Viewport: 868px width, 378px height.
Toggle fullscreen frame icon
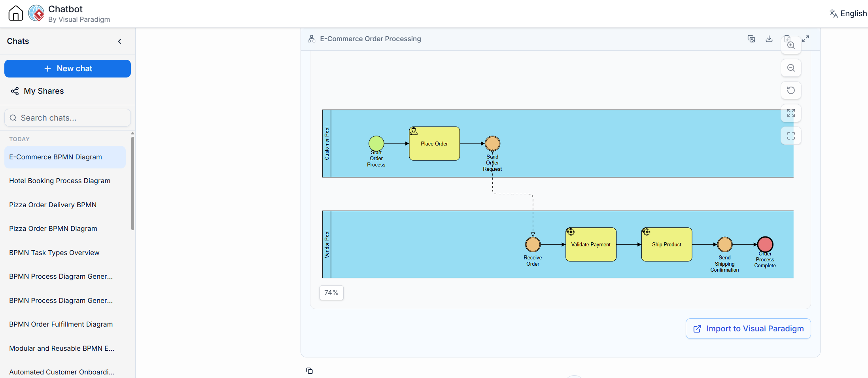[x=791, y=136]
